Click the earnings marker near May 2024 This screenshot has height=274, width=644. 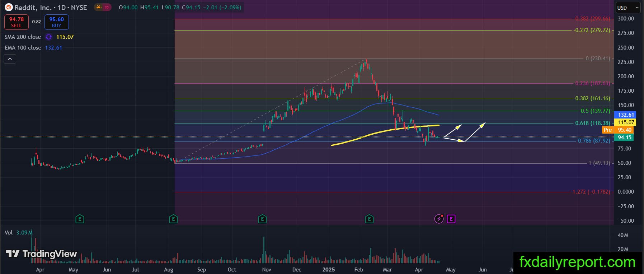click(80, 219)
